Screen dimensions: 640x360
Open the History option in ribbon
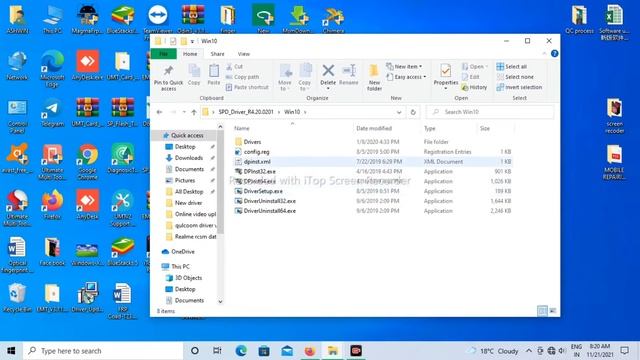(474, 87)
